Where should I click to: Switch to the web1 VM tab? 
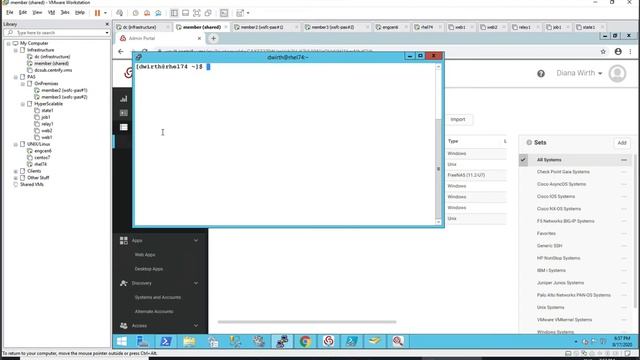pyautogui.click(x=460, y=27)
